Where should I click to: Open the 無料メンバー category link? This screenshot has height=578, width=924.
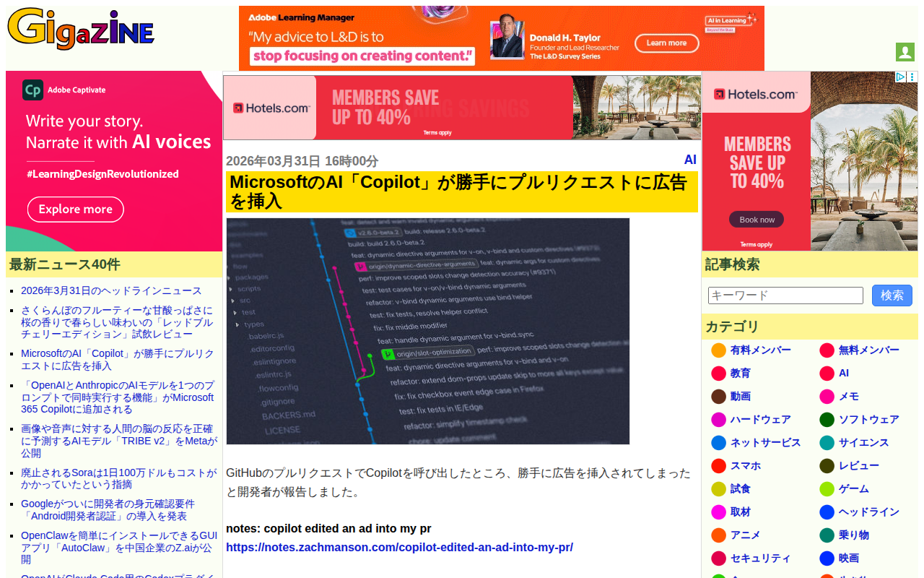[869, 350]
